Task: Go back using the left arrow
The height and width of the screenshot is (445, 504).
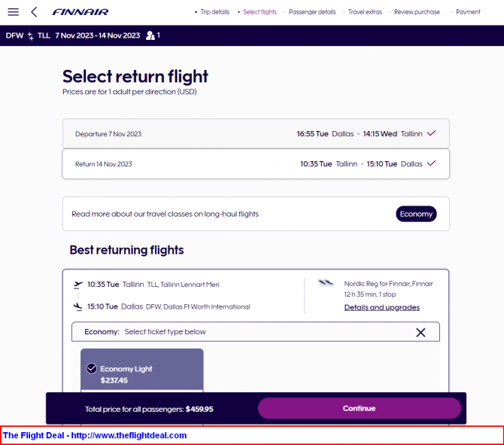Action: (x=34, y=12)
